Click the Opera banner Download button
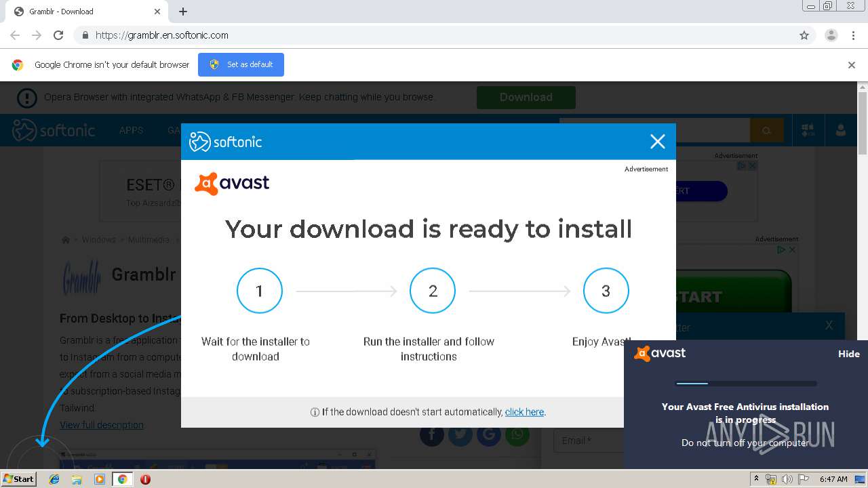Image resolution: width=868 pixels, height=488 pixels. (526, 98)
